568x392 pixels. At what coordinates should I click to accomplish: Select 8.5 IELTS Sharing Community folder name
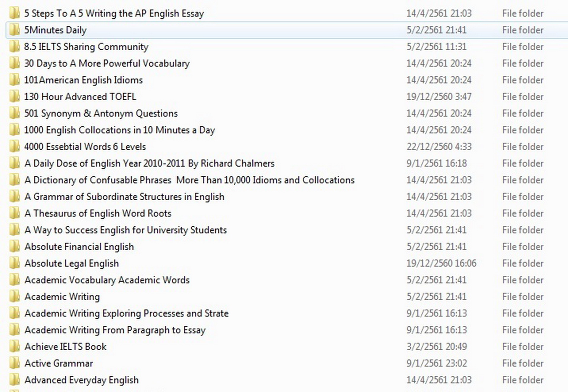(x=86, y=47)
